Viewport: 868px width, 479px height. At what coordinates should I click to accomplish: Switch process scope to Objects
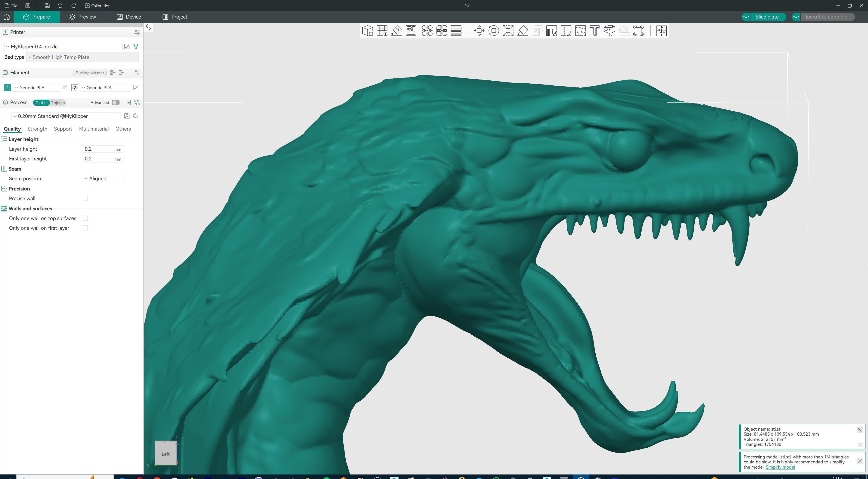(x=58, y=103)
